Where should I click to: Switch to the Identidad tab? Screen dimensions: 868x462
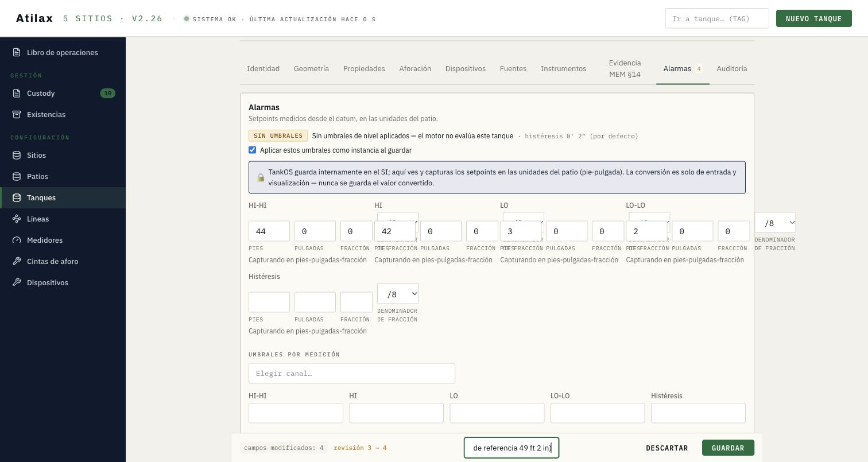click(263, 69)
